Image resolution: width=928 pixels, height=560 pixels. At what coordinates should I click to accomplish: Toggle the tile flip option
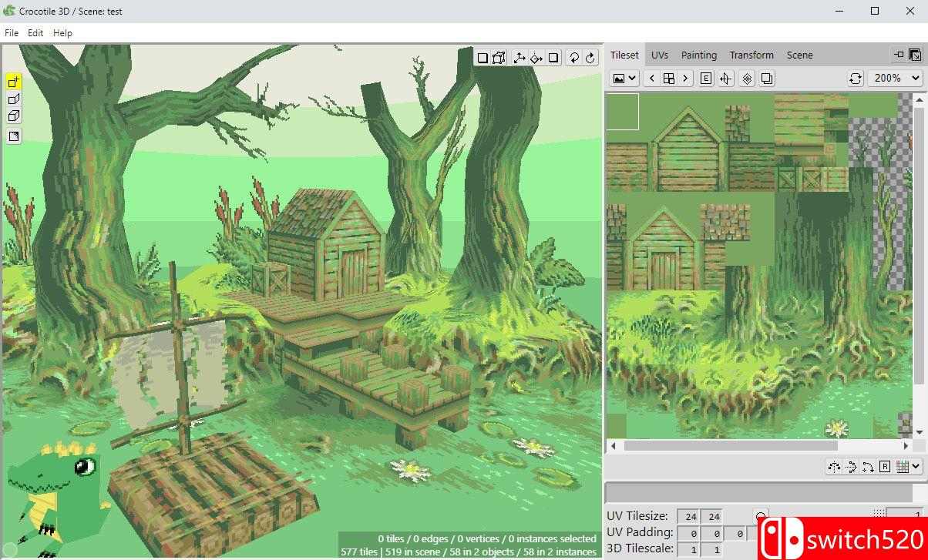[x=725, y=78]
